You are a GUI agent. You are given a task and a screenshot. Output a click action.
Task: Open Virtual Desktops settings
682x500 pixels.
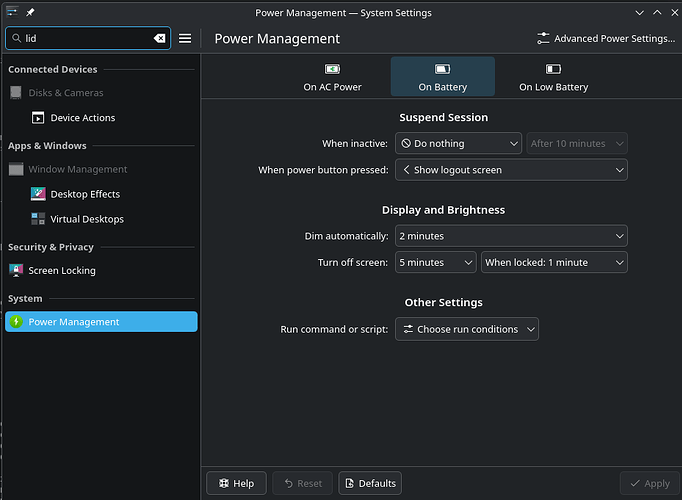(87, 219)
